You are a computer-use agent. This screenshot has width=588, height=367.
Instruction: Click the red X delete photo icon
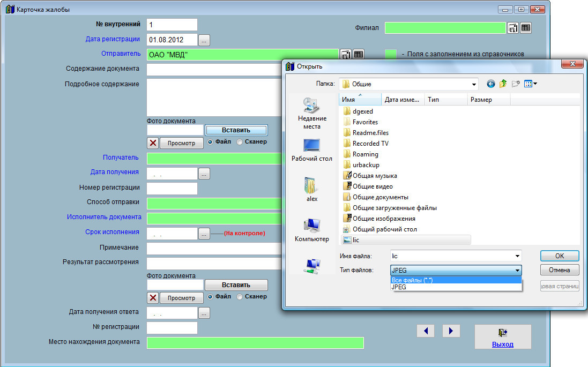tap(153, 143)
